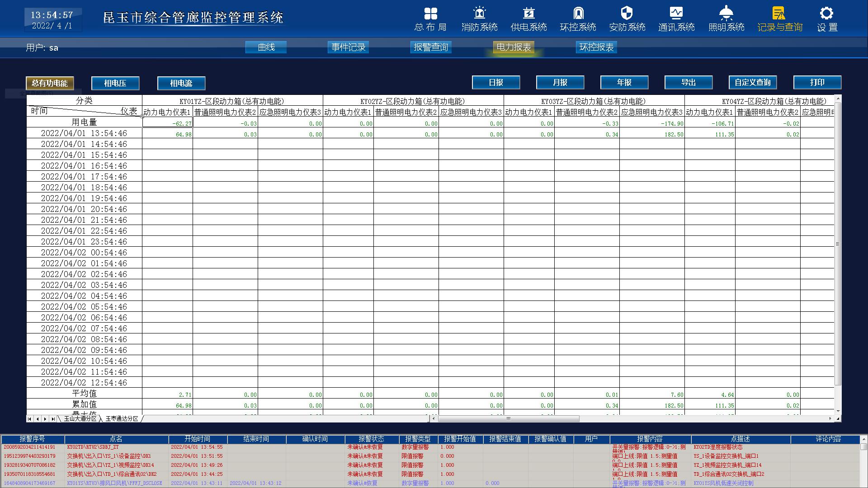Open the 安防系统 shield icon

627,14
